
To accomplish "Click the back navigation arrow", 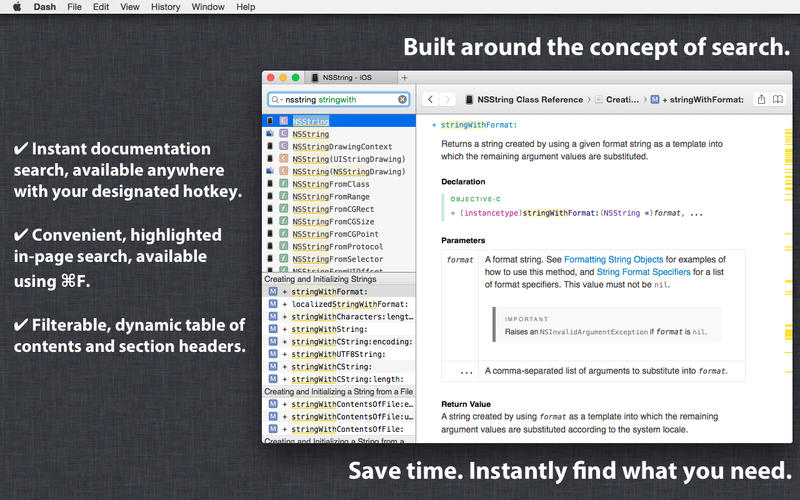I will point(431,100).
